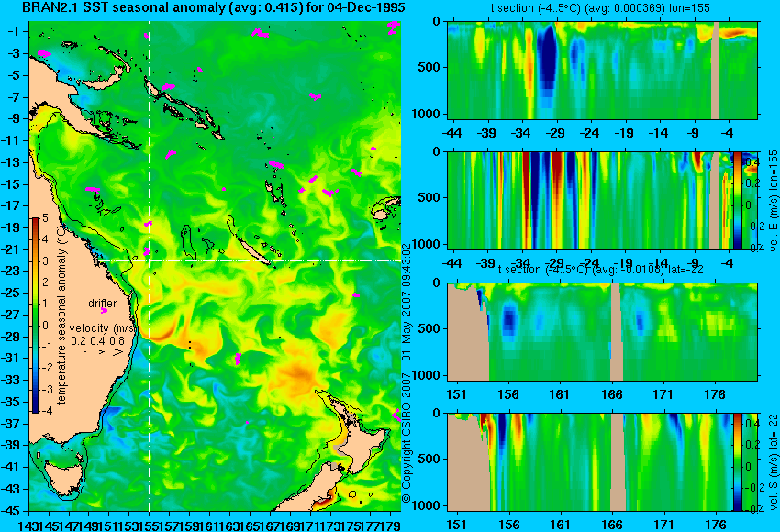Click the elongated New Caledonia island on map

252,251
